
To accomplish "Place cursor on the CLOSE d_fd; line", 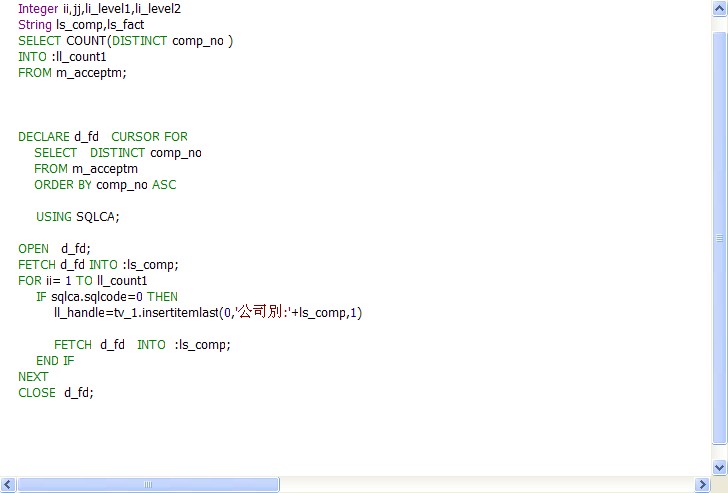I will 55,393.
